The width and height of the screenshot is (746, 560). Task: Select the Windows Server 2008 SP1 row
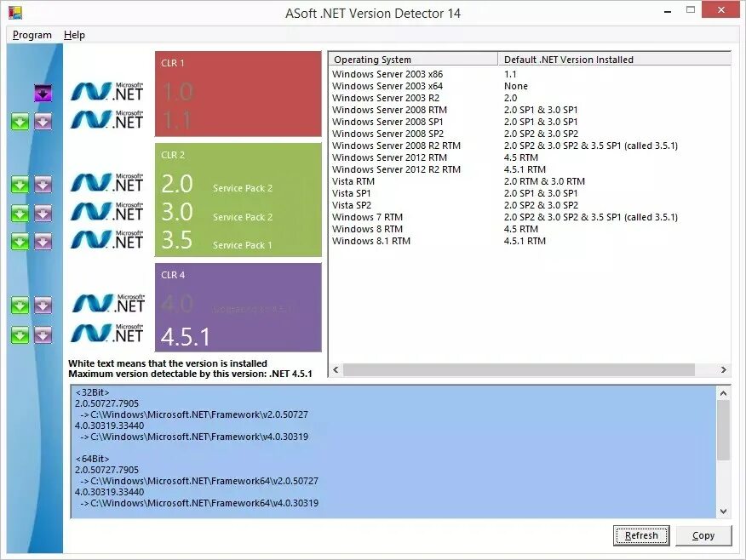530,122
